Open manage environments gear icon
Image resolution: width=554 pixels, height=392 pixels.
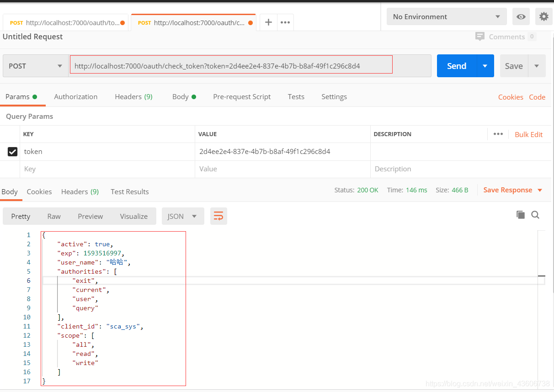click(543, 16)
